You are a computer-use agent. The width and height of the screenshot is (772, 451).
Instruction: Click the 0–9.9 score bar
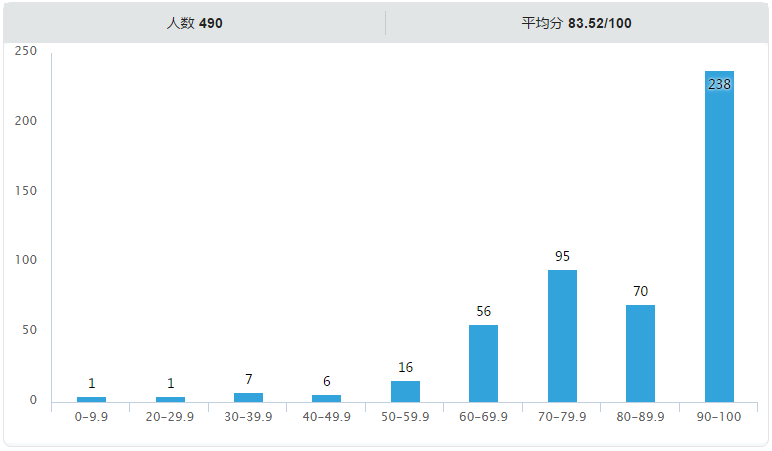pyautogui.click(x=92, y=400)
